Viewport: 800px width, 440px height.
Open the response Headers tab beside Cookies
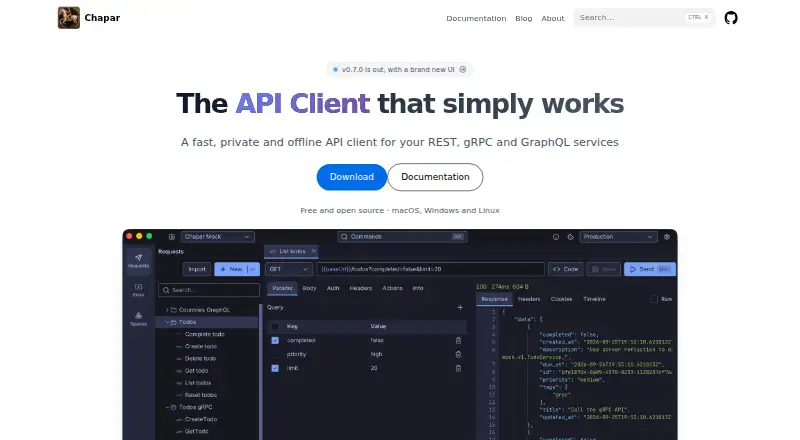[x=529, y=299]
